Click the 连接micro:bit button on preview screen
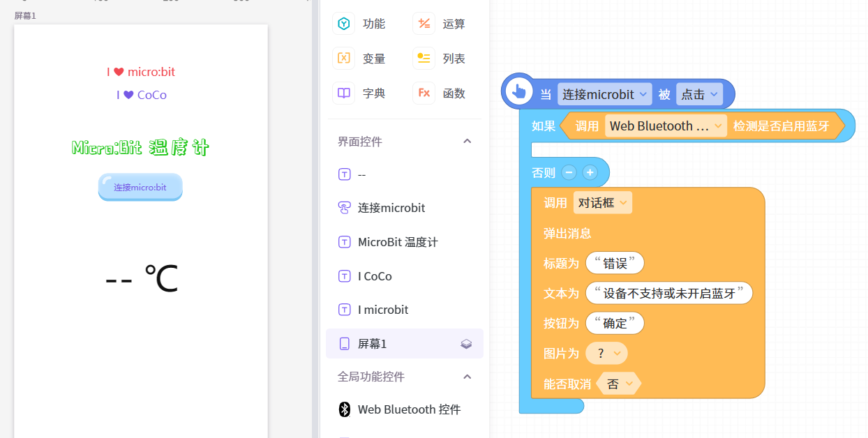This screenshot has width=868, height=438. 140,187
